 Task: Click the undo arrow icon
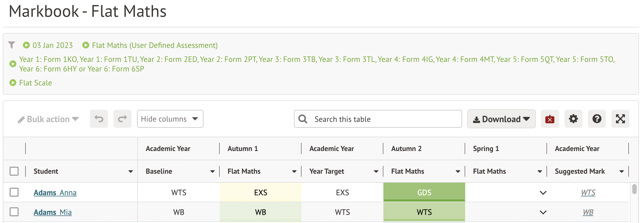pyautogui.click(x=99, y=119)
